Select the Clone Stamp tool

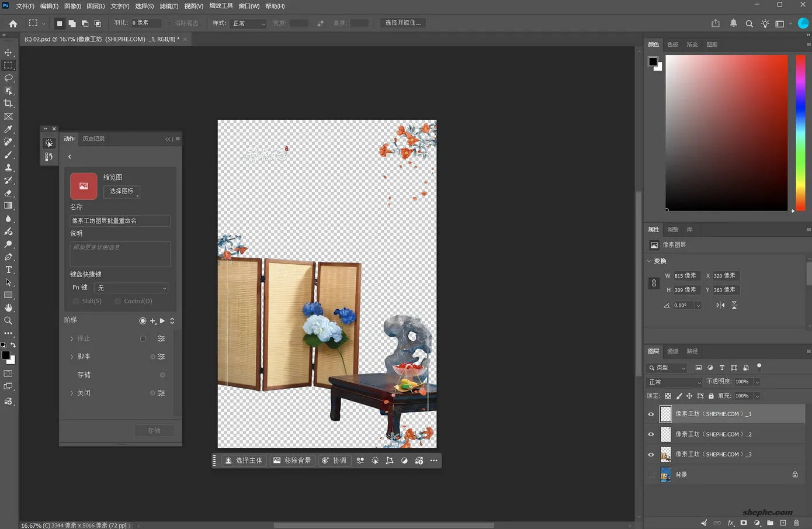(8, 168)
